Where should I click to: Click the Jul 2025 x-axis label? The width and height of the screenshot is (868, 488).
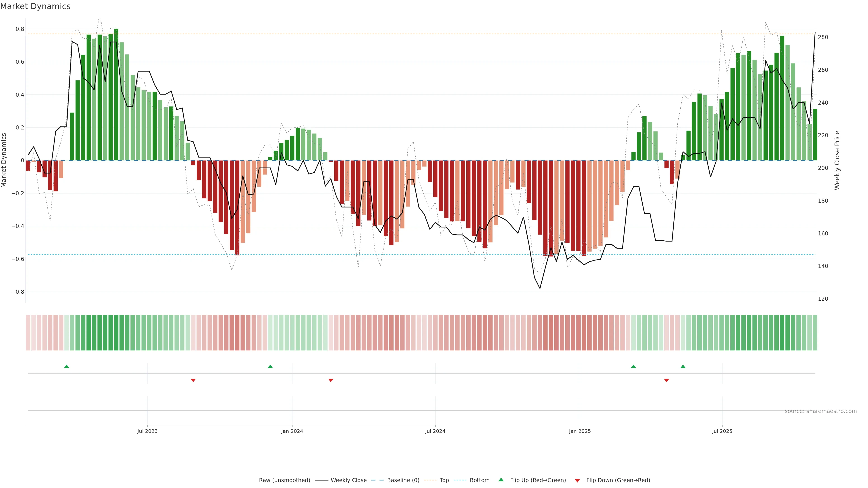722,431
